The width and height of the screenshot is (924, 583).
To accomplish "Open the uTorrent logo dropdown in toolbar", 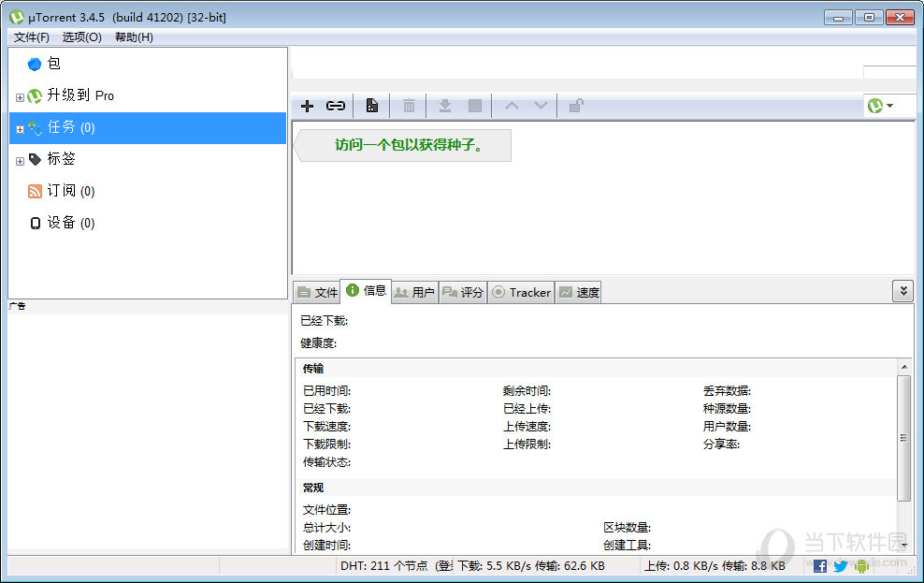I will pos(880,106).
